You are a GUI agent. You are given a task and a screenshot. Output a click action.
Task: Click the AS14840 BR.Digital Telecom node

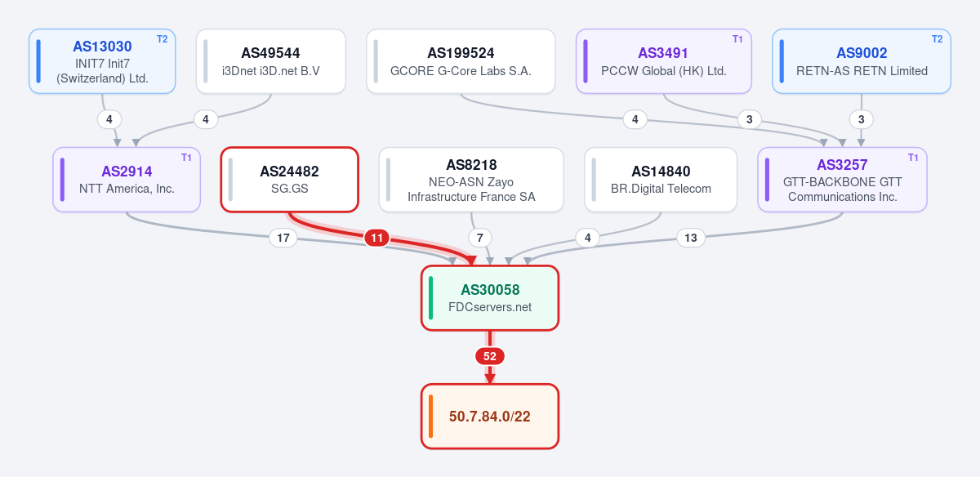(x=661, y=180)
